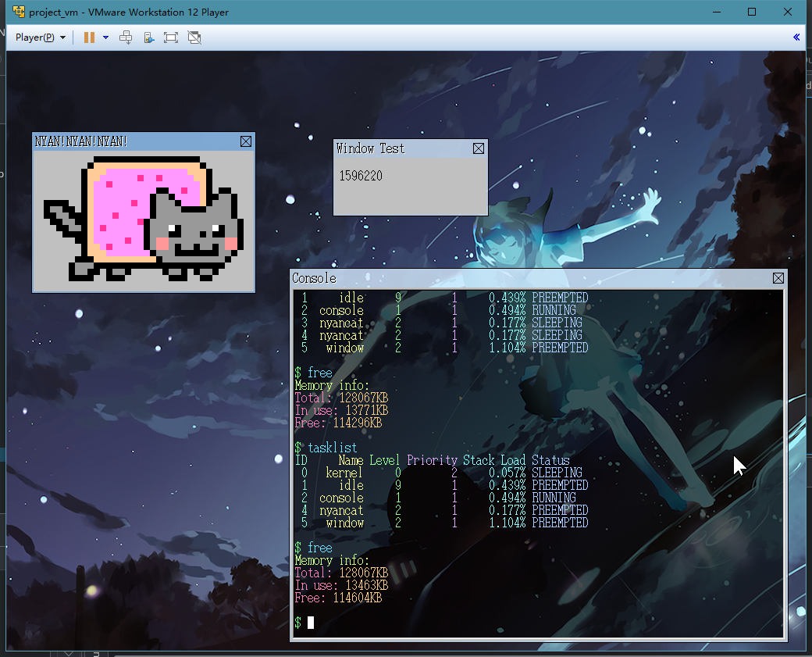Click the Player(P) dropdown arrow

click(x=62, y=37)
